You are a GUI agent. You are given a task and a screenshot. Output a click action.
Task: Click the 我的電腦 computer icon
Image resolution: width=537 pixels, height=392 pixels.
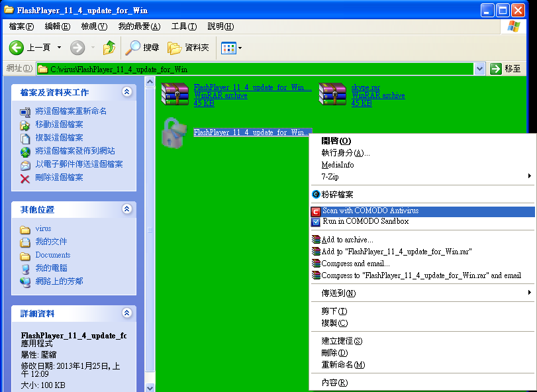click(25, 269)
